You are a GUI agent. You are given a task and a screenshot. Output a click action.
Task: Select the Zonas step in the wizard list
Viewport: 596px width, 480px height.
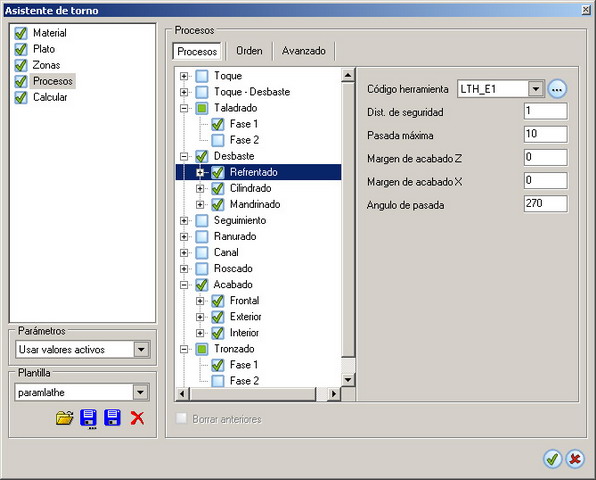click(46, 65)
